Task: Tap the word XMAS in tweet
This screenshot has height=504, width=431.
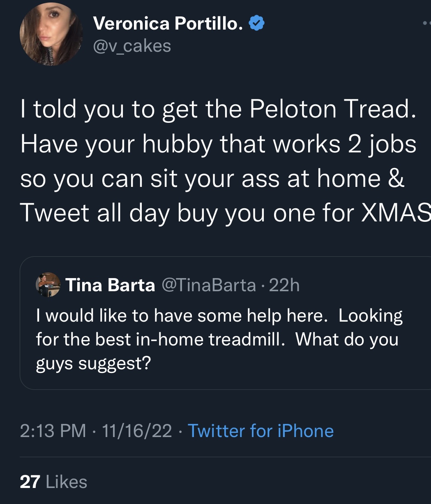Action: click(396, 213)
